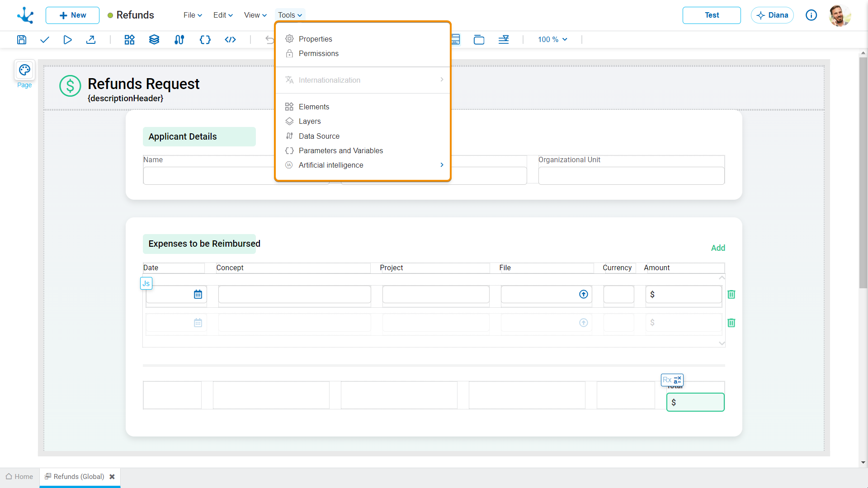Screen dimensions: 868x488
Task: Click the tablet layout icon in toolbar
Action: (x=479, y=40)
